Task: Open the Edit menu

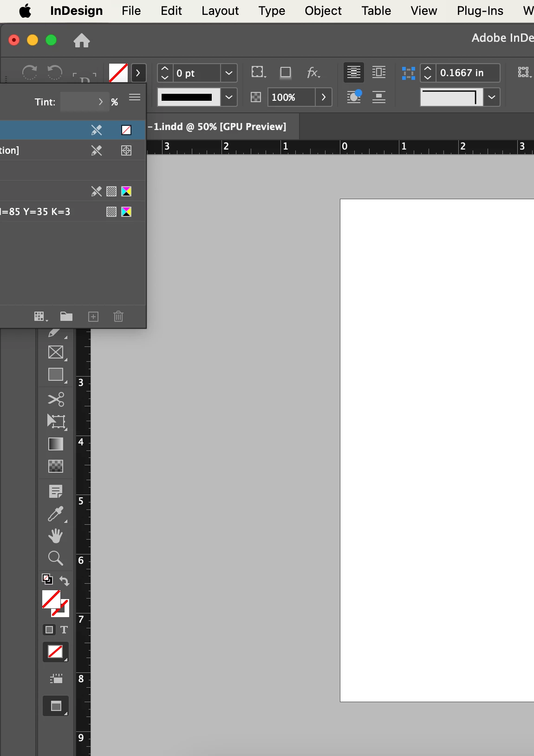Action: (x=171, y=11)
